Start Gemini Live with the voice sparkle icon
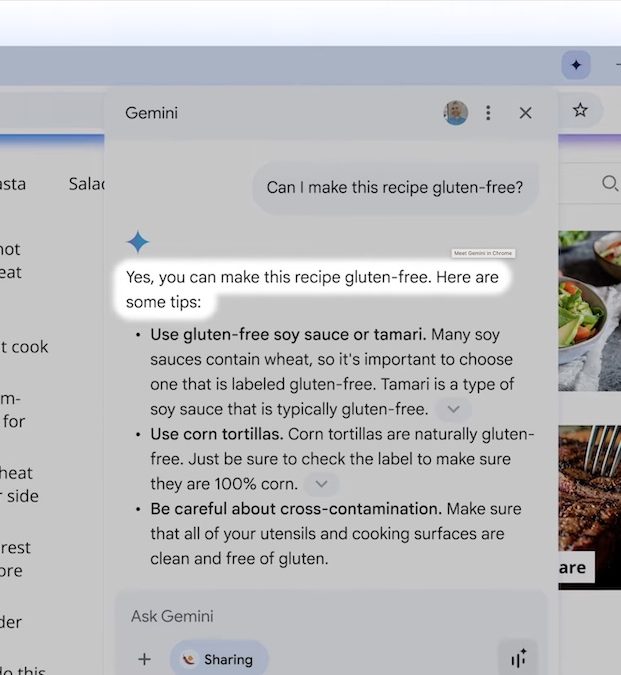The image size is (621, 675). tap(518, 658)
